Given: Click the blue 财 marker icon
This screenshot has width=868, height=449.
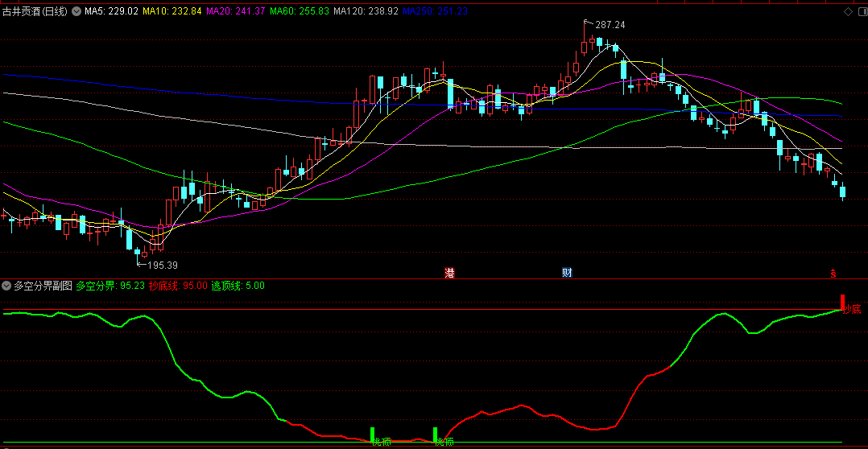Looking at the screenshot, I should [567, 273].
